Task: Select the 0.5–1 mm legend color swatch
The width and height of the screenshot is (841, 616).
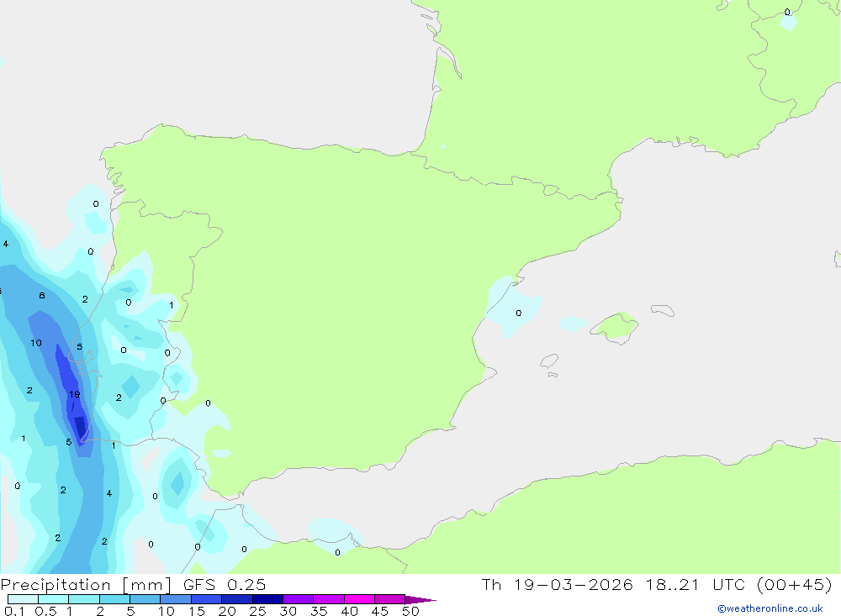Action: coord(53,599)
